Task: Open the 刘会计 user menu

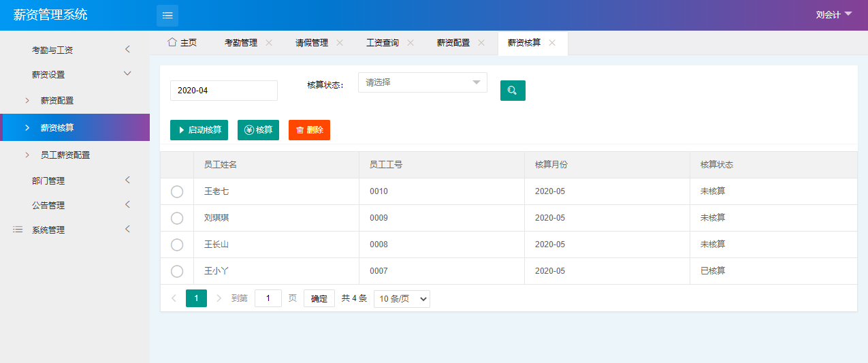Action: (x=833, y=14)
